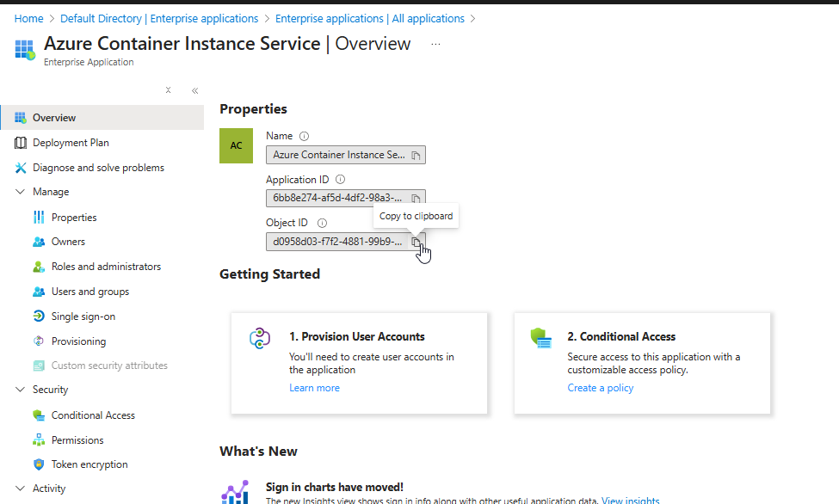The height and width of the screenshot is (504, 839).
Task: Click the Enterprise Application subtitle text
Action: 89,62
